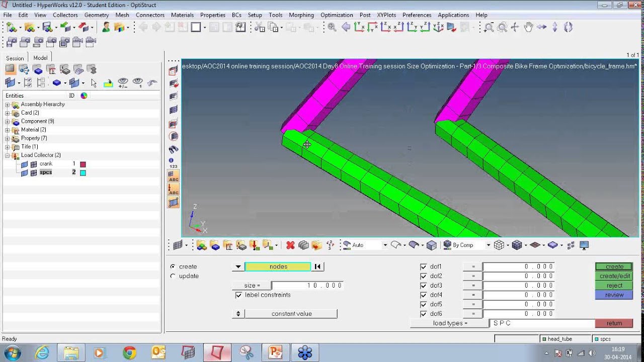Click the reset nodes selection button

(x=318, y=266)
